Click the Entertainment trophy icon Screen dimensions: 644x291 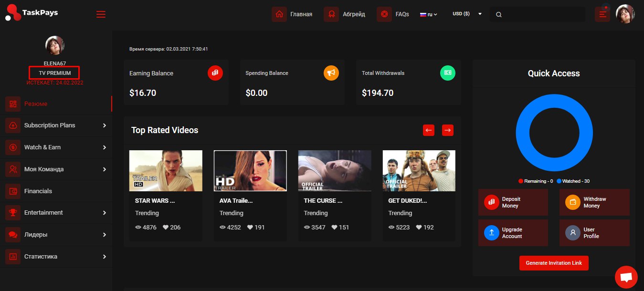[13, 213]
